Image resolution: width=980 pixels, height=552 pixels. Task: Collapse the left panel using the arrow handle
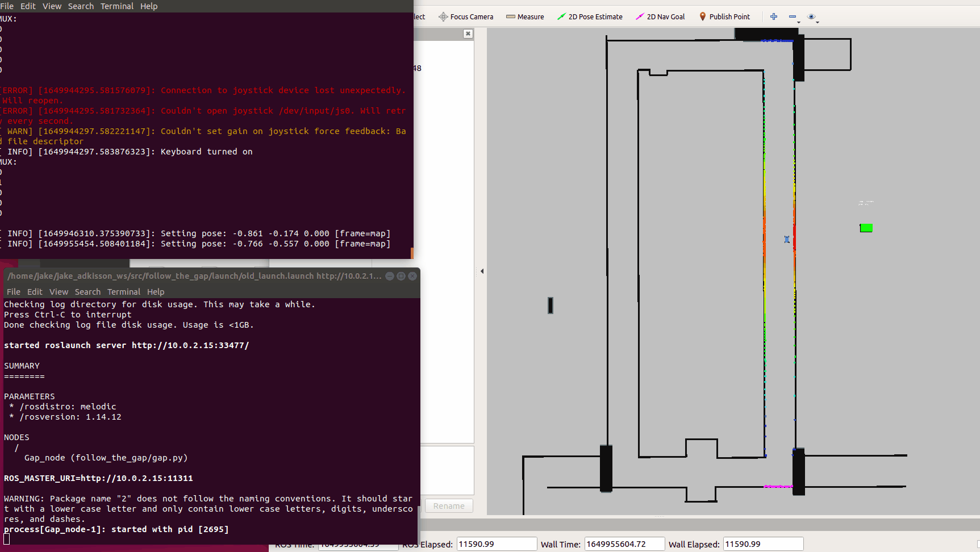point(482,271)
